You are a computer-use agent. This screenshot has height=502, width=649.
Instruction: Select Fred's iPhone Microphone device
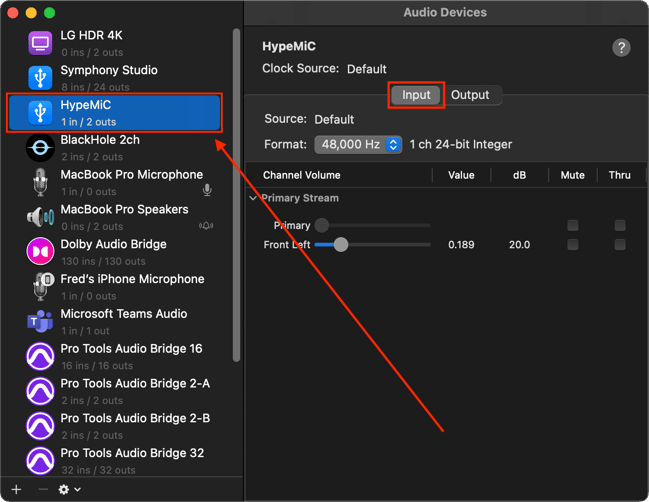click(x=114, y=286)
